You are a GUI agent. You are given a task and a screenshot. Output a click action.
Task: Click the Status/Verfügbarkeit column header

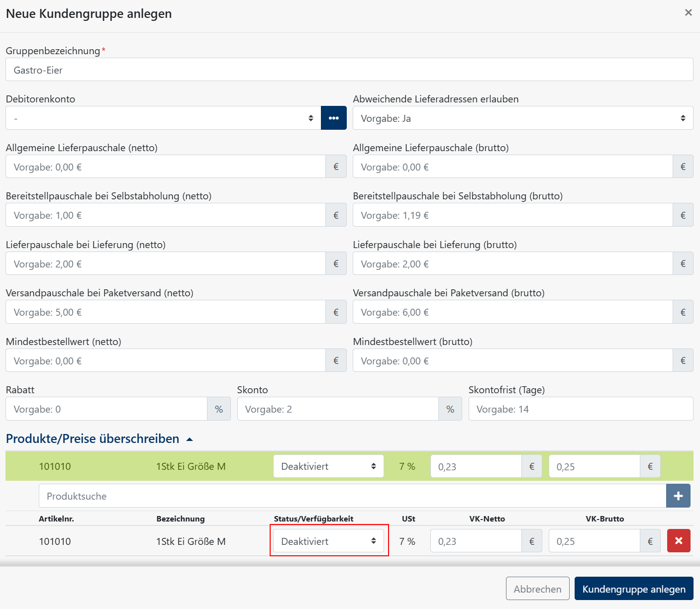(x=313, y=519)
